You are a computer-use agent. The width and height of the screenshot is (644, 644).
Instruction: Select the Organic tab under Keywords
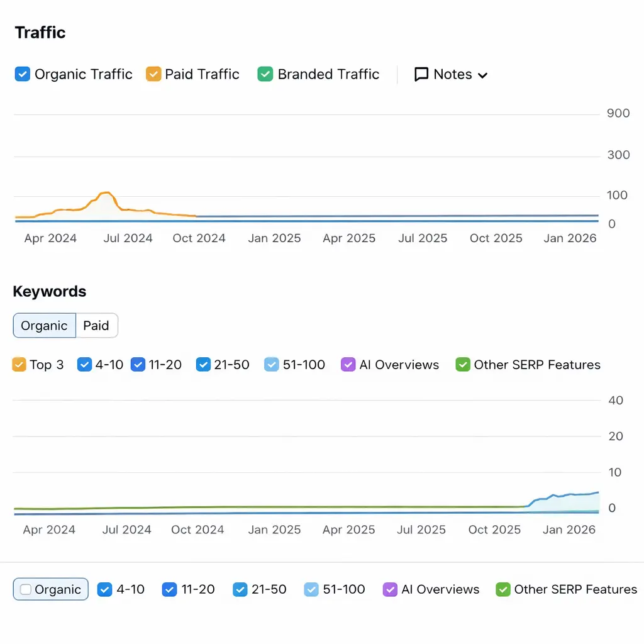pyautogui.click(x=44, y=326)
